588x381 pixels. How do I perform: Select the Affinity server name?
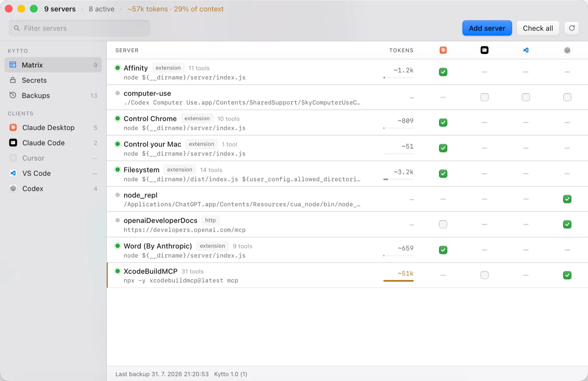(x=136, y=68)
